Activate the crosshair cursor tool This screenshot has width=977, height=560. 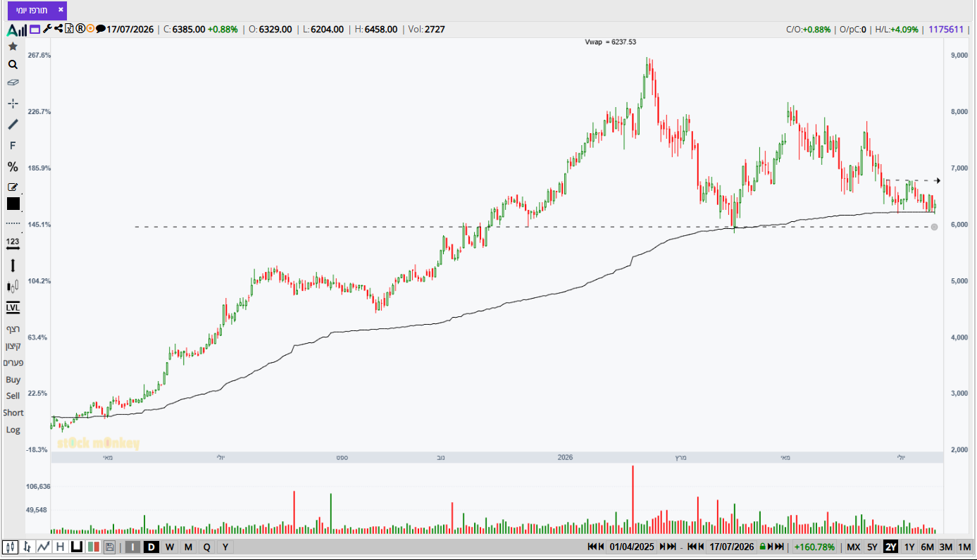click(13, 104)
